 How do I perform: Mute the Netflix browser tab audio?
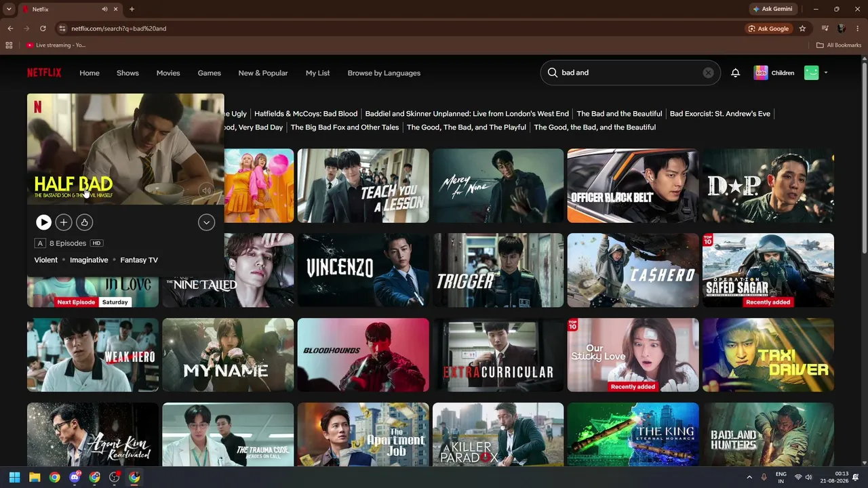pos(104,9)
